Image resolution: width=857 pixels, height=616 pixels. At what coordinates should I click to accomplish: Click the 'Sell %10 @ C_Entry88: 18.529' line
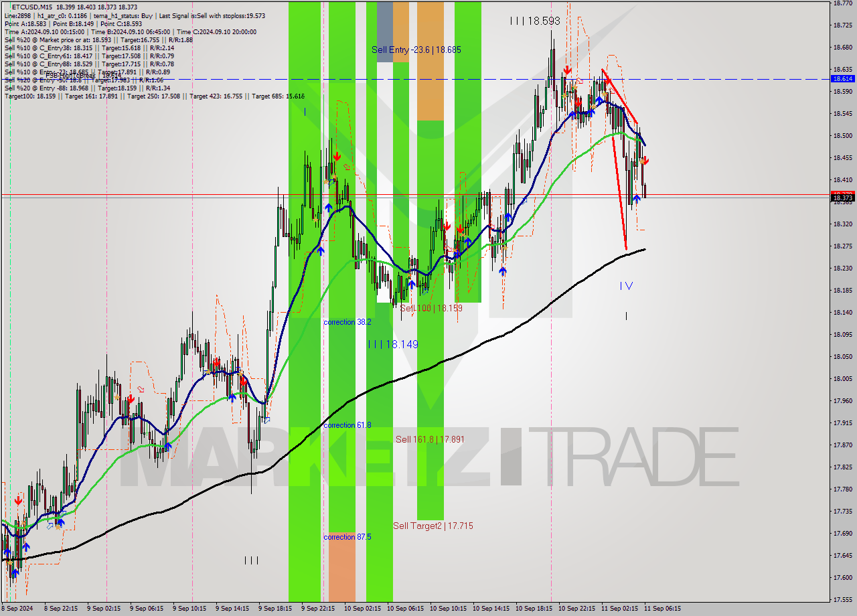tap(89, 64)
